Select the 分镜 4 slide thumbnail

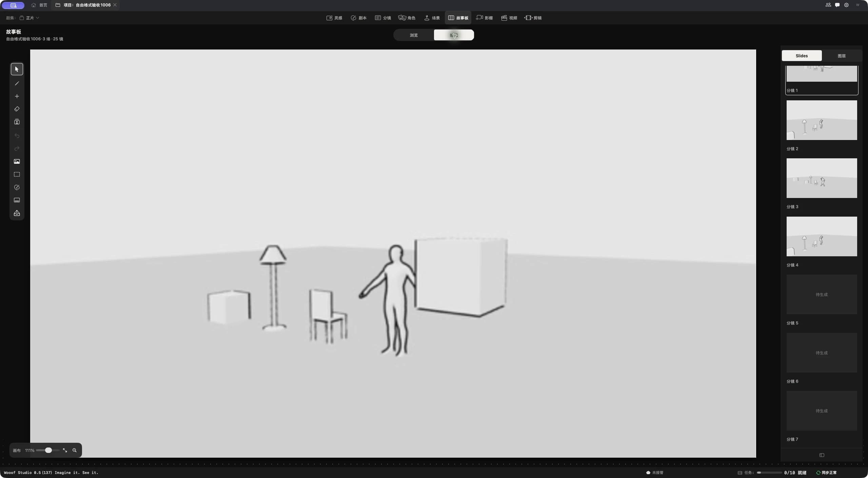pyautogui.click(x=822, y=236)
